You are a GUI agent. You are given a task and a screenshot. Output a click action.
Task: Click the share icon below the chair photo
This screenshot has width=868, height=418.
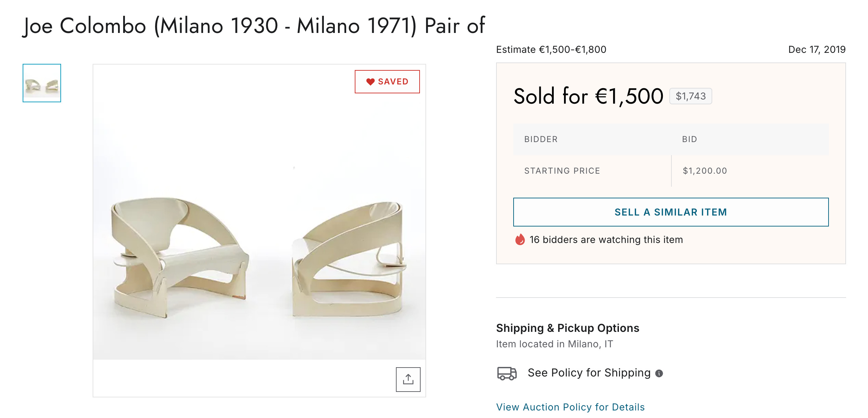pyautogui.click(x=408, y=379)
